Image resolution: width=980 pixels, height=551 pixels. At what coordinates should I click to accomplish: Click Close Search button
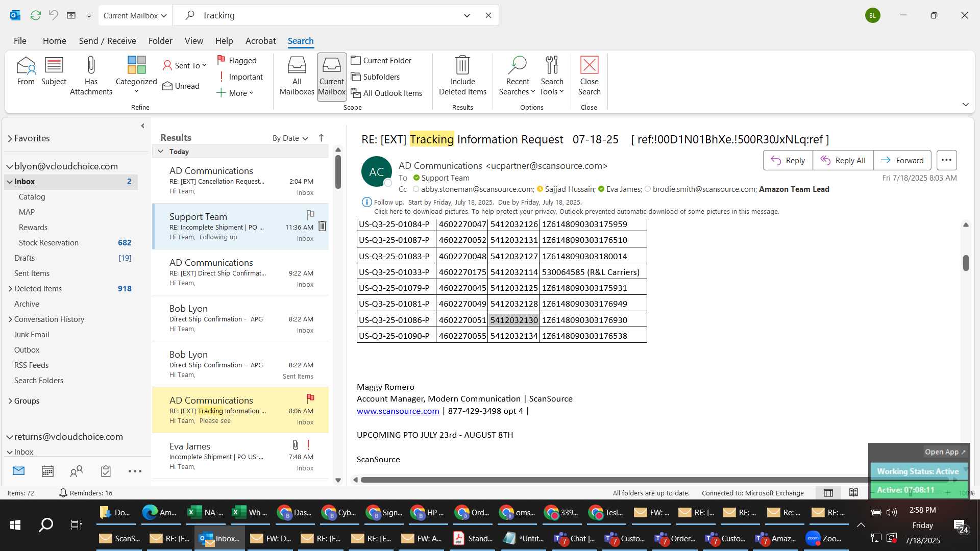click(589, 76)
